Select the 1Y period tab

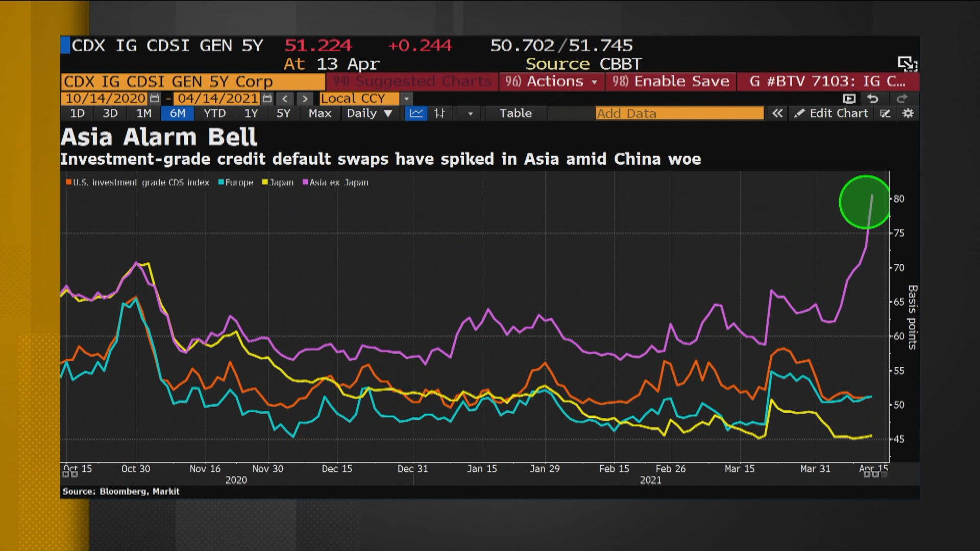coord(251,113)
